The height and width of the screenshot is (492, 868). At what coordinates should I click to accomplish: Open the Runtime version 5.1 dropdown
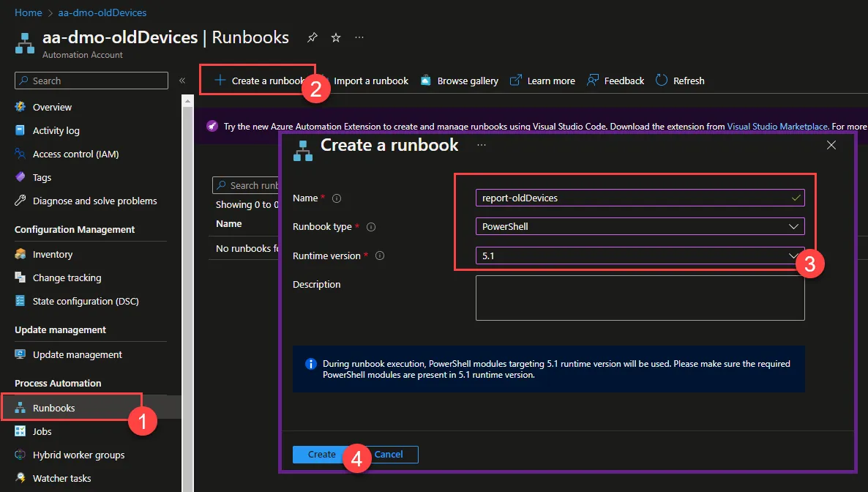coord(640,256)
